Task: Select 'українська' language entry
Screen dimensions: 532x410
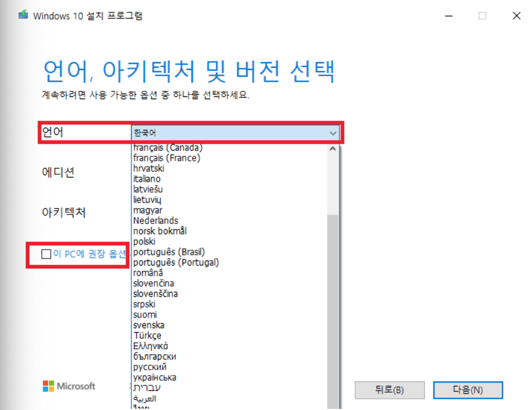Action: click(230, 378)
